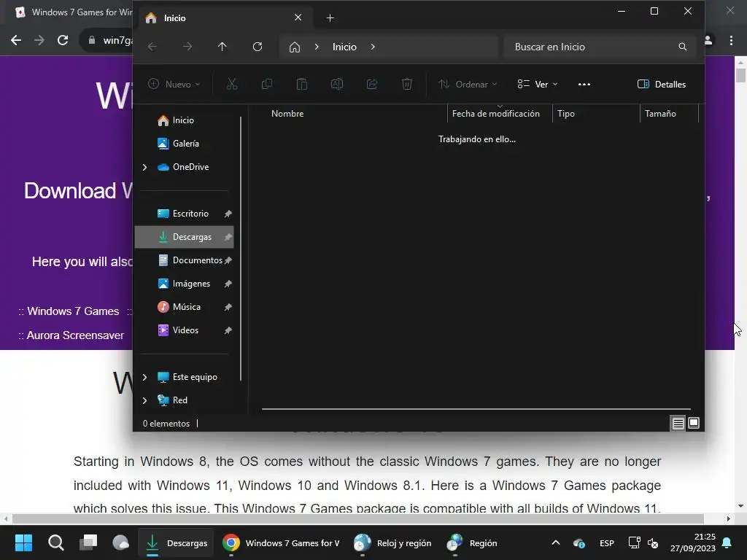This screenshot has width=747, height=560.
Task: Go back in the Chrome window
Action: (x=16, y=40)
